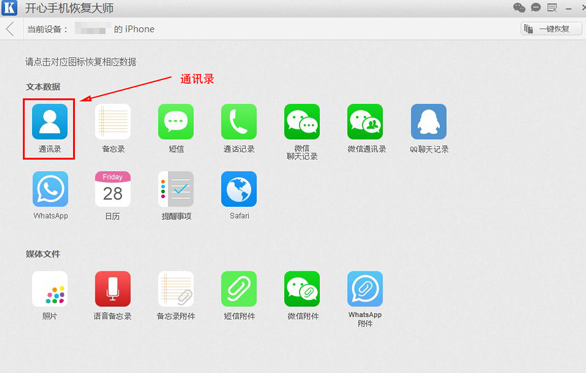Open the 照片 photos icon
This screenshot has width=586, height=373.
click(50, 289)
